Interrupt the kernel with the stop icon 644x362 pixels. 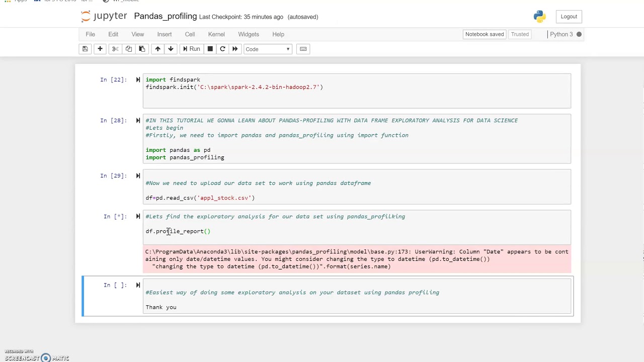click(210, 49)
